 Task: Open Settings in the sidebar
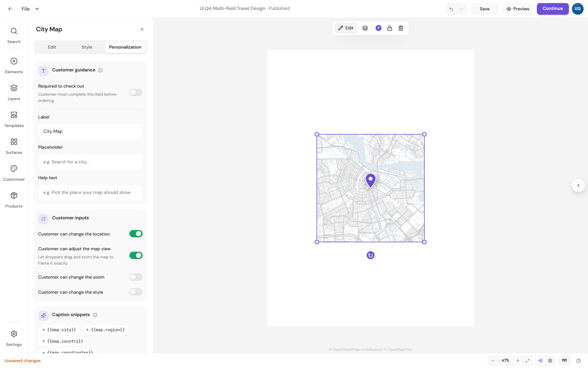[14, 338]
